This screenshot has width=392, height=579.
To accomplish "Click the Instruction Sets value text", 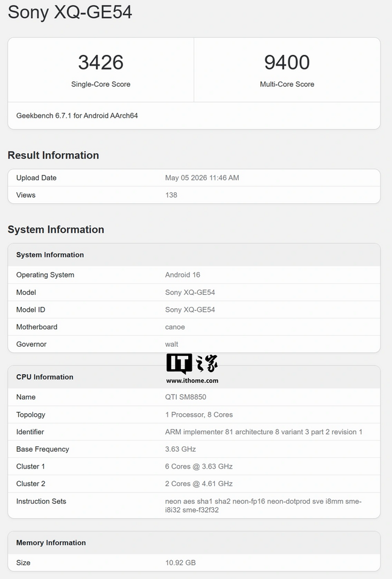I will [x=263, y=505].
